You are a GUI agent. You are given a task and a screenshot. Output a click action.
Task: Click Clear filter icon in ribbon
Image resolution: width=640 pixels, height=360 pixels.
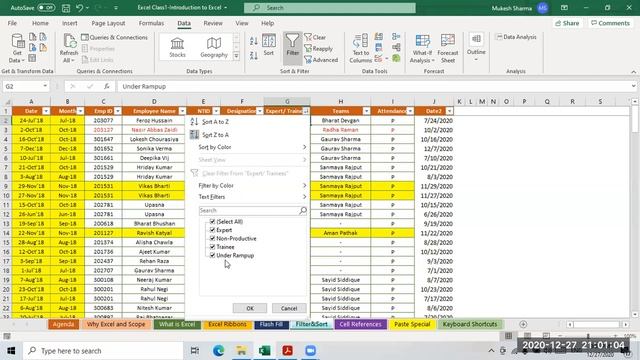(315, 37)
